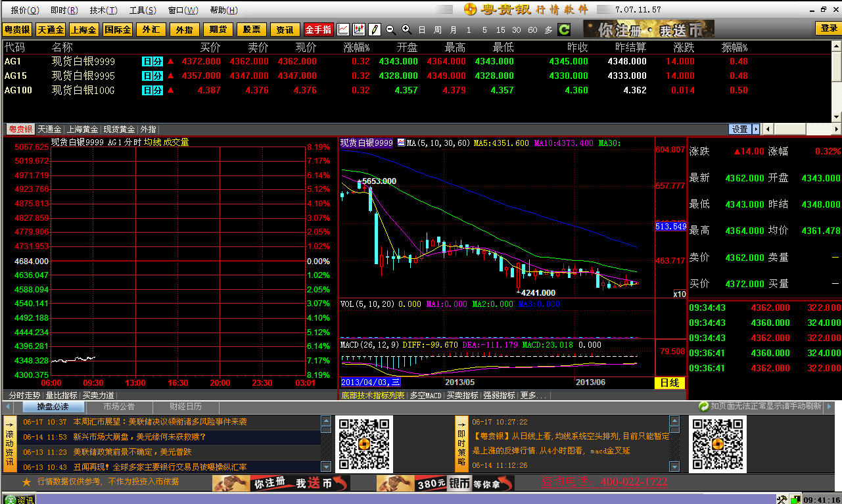Zoom out with the minus magnifier
This screenshot has height=504, width=842.
coord(390,30)
